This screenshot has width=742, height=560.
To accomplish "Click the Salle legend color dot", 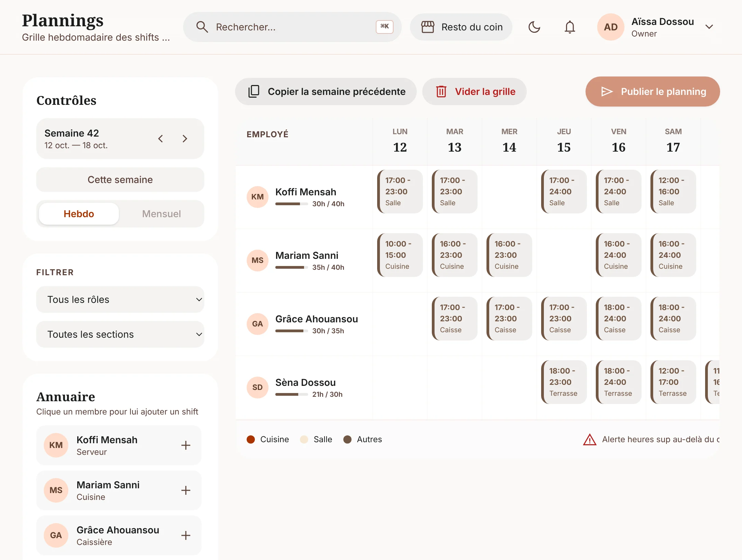I will tap(304, 439).
